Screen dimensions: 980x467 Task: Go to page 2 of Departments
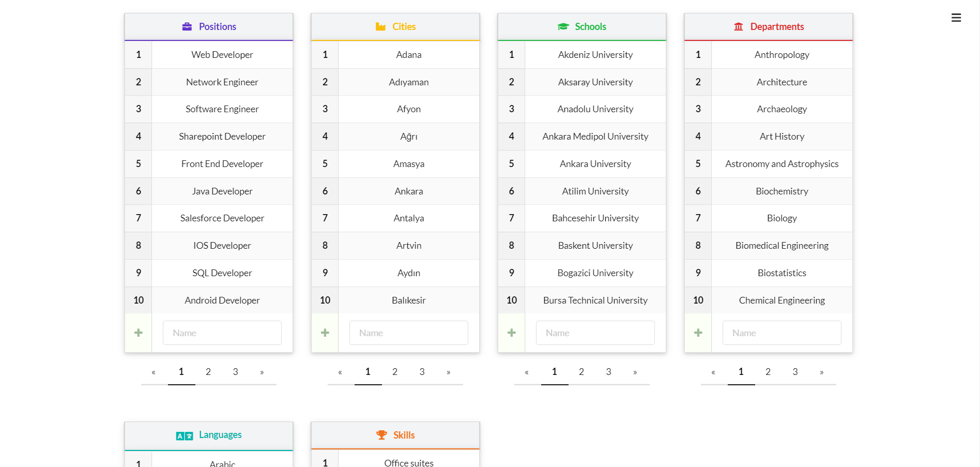point(768,372)
